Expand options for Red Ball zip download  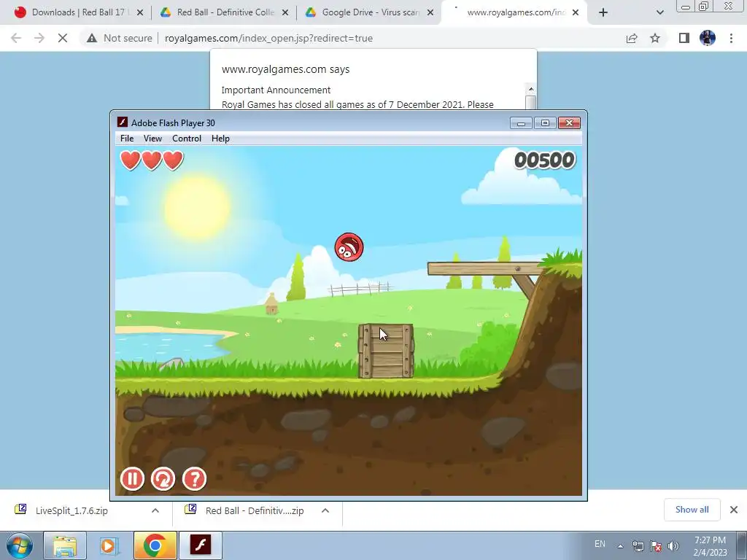click(325, 510)
